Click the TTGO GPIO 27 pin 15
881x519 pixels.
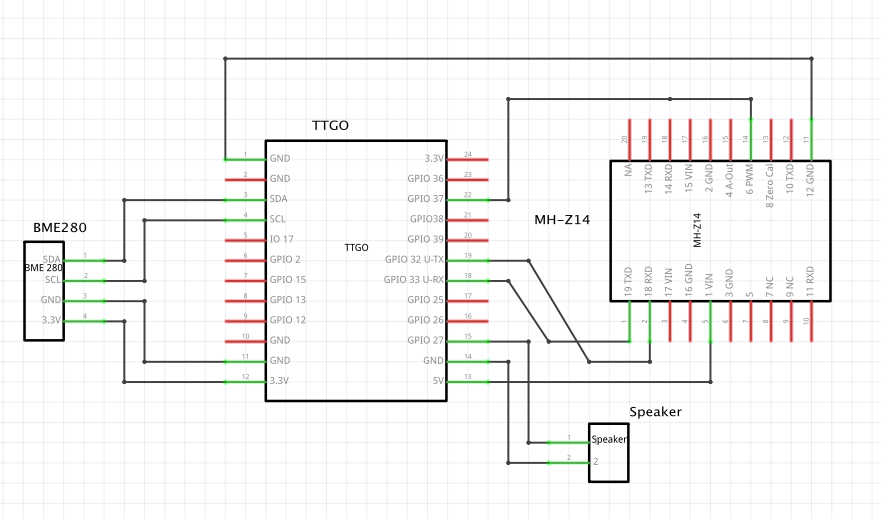[x=468, y=341]
